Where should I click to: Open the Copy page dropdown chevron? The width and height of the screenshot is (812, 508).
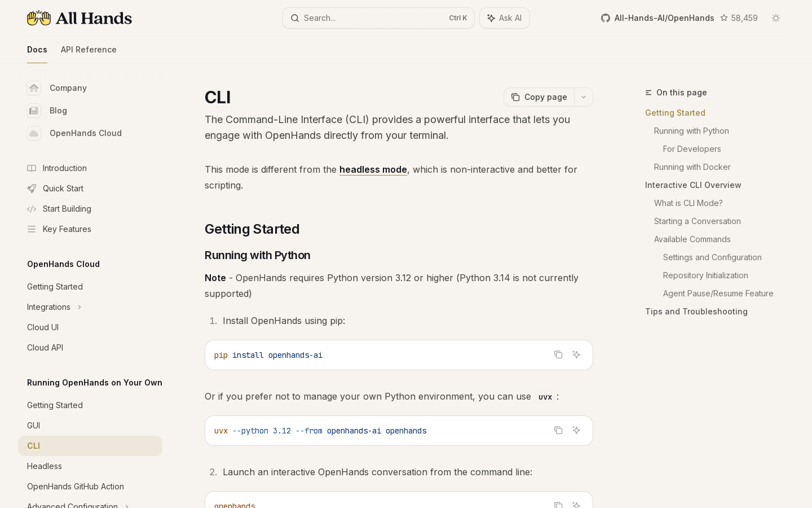tap(584, 97)
